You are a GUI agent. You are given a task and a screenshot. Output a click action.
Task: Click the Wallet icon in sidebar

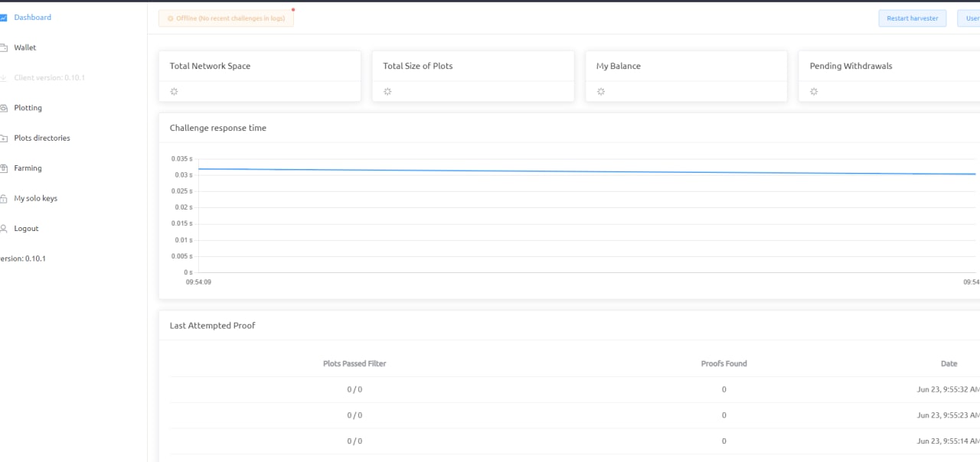pyautogui.click(x=3, y=47)
